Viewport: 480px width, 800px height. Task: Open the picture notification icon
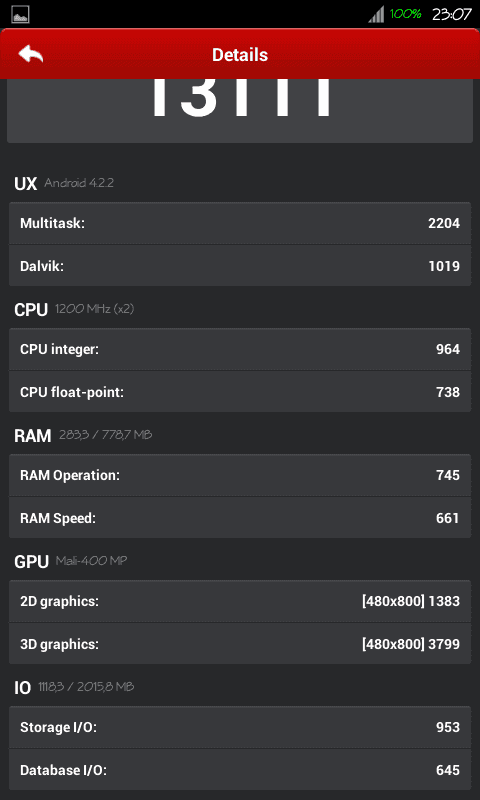tap(20, 14)
